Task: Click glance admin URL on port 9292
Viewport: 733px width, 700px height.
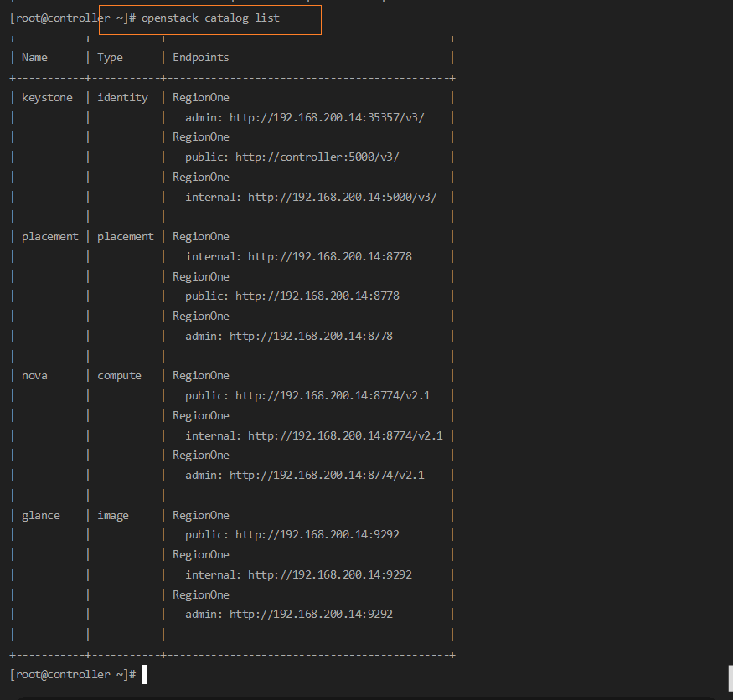Action: pos(311,614)
